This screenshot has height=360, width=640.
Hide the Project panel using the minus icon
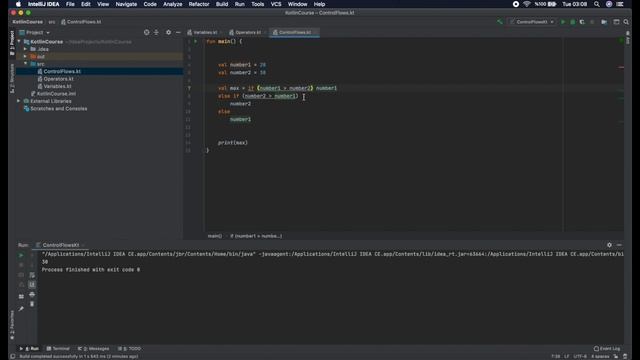(x=178, y=32)
